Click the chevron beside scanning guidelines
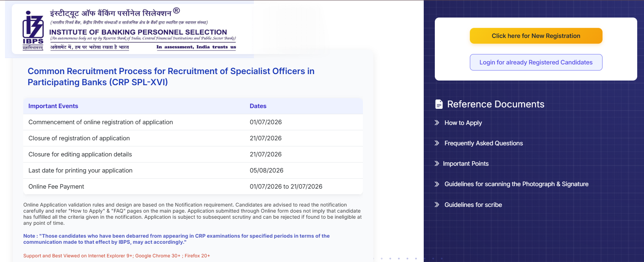This screenshot has height=262, width=644. click(x=437, y=184)
